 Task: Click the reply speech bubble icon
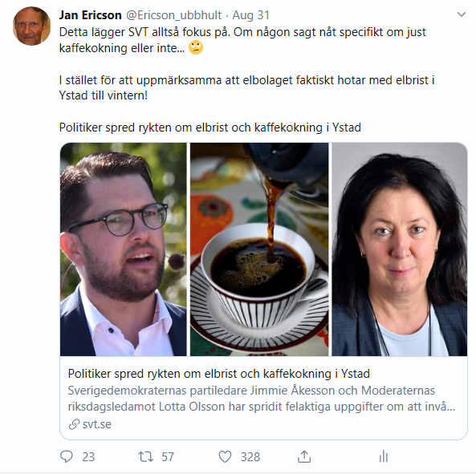click(x=66, y=456)
